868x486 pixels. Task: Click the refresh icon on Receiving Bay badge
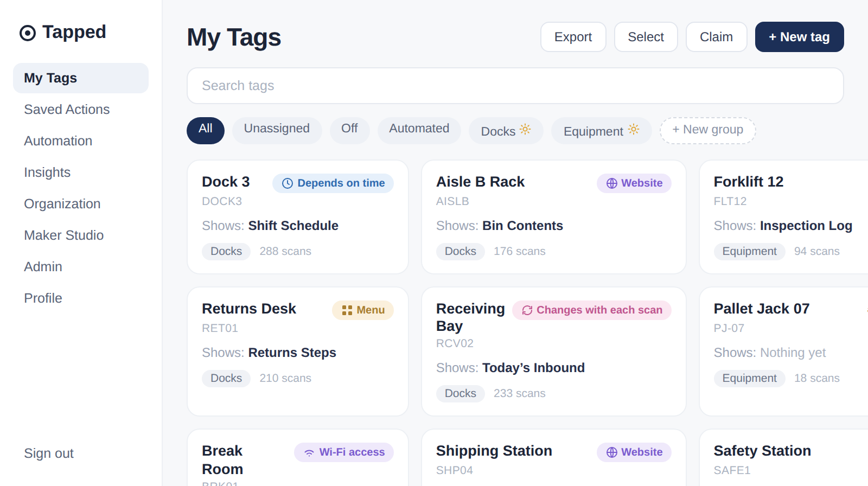[x=527, y=310]
